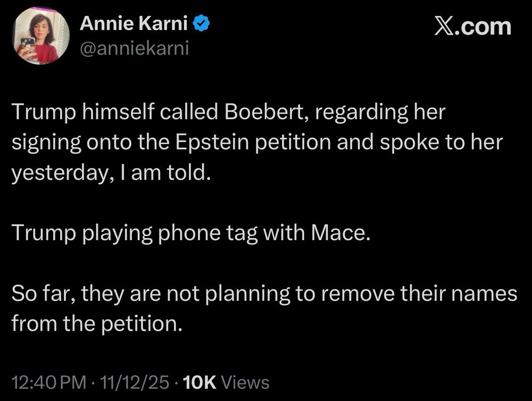This screenshot has height=401, width=532.
Task: Click the ".com" text in watermark
Action: (x=485, y=27)
